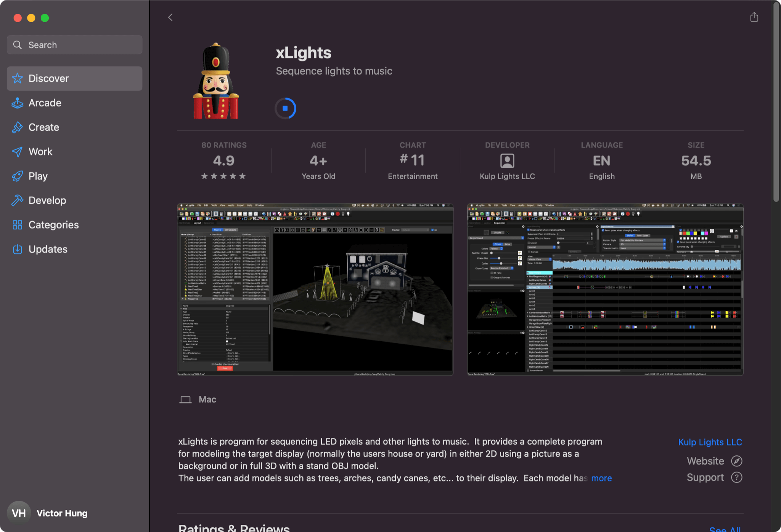The image size is (781, 532).
Task: Click the xLights nutcracker app icon
Action: pos(216,81)
